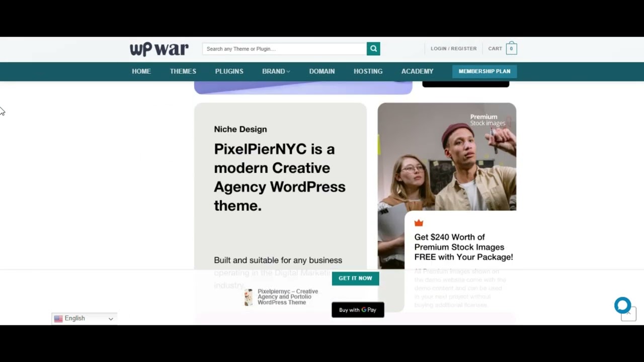Click the orange crown icon
The image size is (644, 362).
click(x=419, y=223)
